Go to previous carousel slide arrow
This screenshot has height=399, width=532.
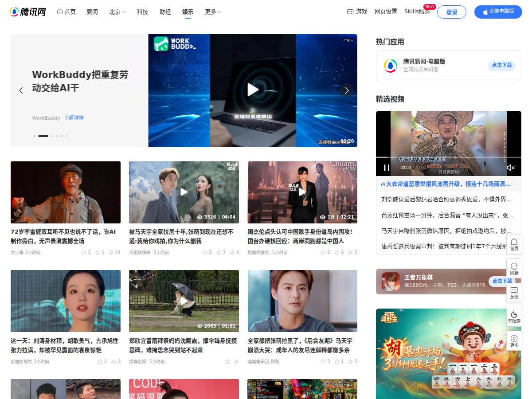pos(21,90)
